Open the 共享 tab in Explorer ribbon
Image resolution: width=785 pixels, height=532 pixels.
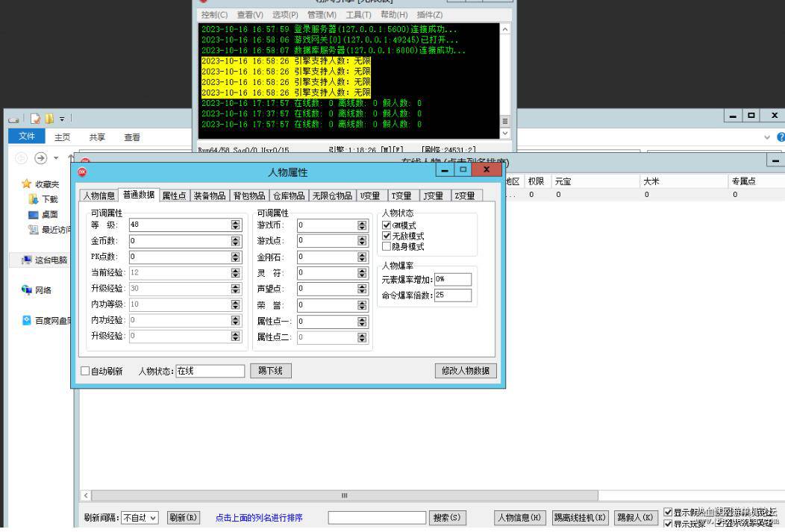click(97, 137)
